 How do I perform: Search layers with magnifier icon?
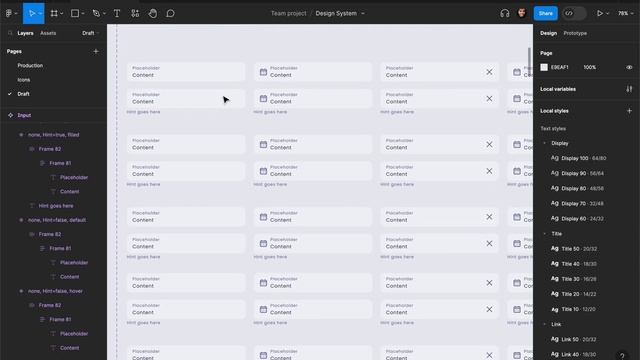pos(10,33)
